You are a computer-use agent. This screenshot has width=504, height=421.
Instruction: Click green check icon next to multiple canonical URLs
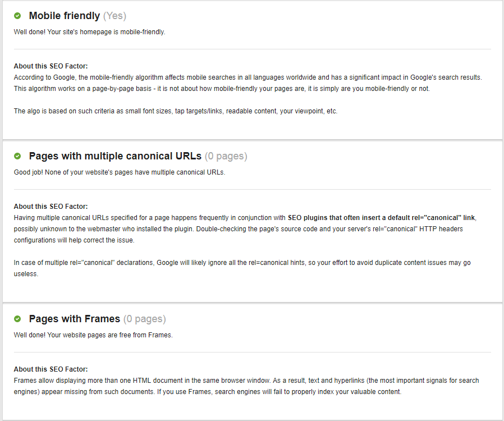click(x=17, y=156)
